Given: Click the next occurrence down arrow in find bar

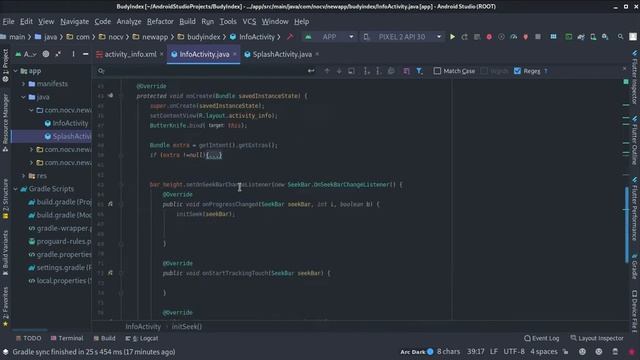Looking at the screenshot, I should coord(339,71).
